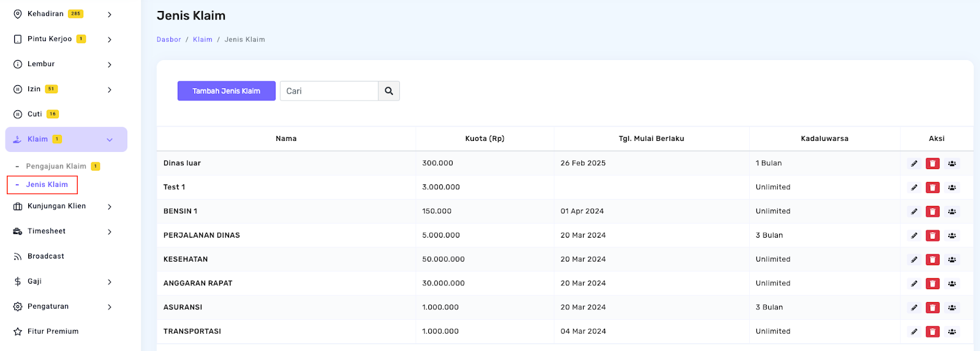Edit the TRANSPORTASI claim type
The width and height of the screenshot is (980, 351).
[x=914, y=331]
